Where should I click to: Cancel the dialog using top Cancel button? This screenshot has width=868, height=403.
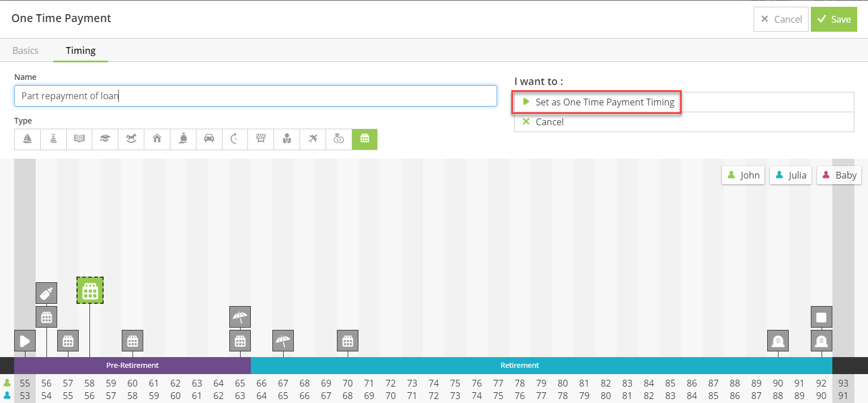pos(781,19)
